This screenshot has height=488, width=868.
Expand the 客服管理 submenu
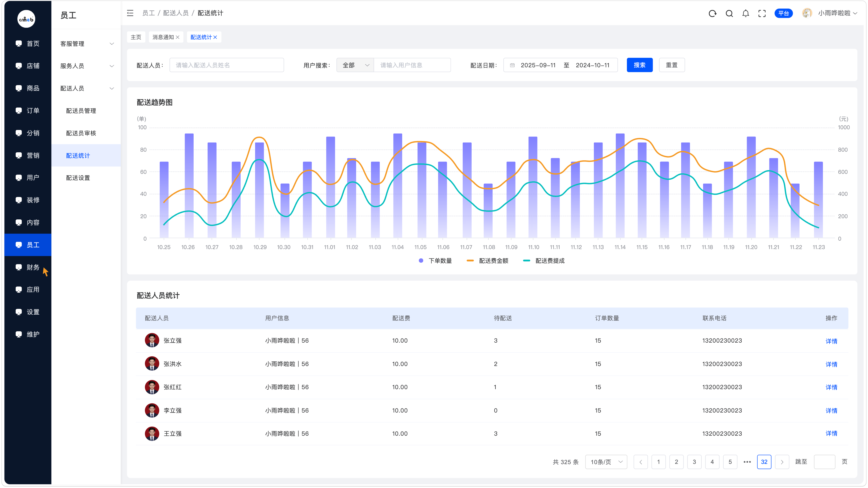(x=87, y=44)
